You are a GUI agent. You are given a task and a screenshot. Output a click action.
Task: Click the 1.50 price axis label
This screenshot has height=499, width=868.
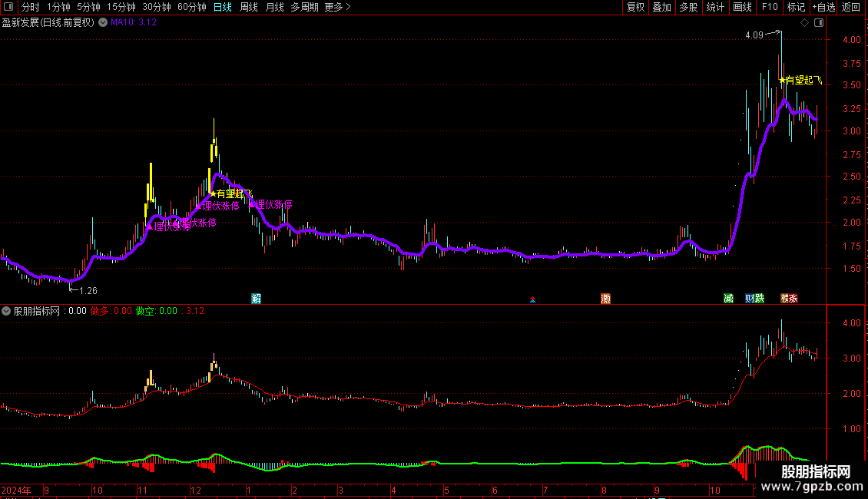[x=851, y=269]
